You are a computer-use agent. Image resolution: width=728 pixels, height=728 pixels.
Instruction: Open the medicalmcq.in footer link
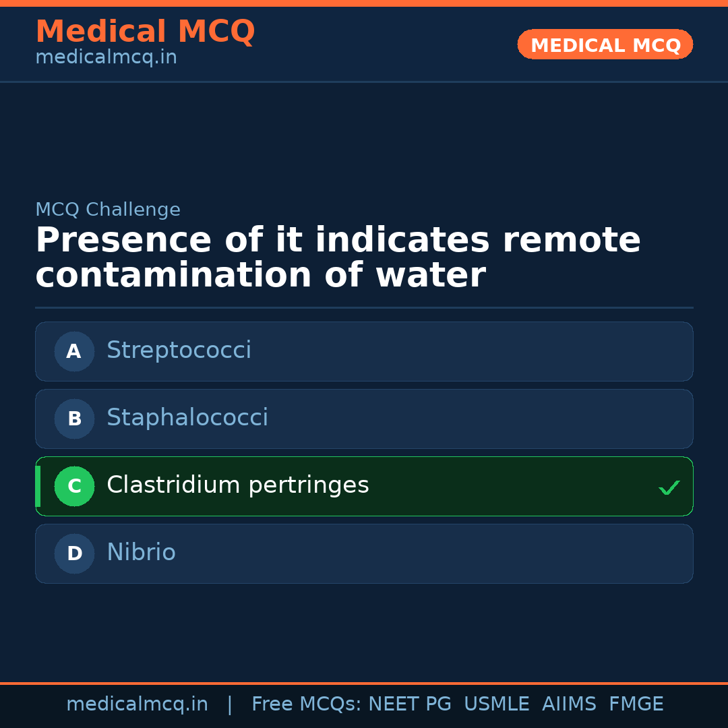point(137,704)
